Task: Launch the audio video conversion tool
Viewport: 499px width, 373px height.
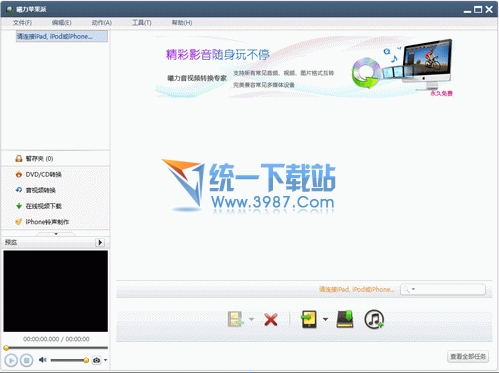Action: (x=36, y=190)
